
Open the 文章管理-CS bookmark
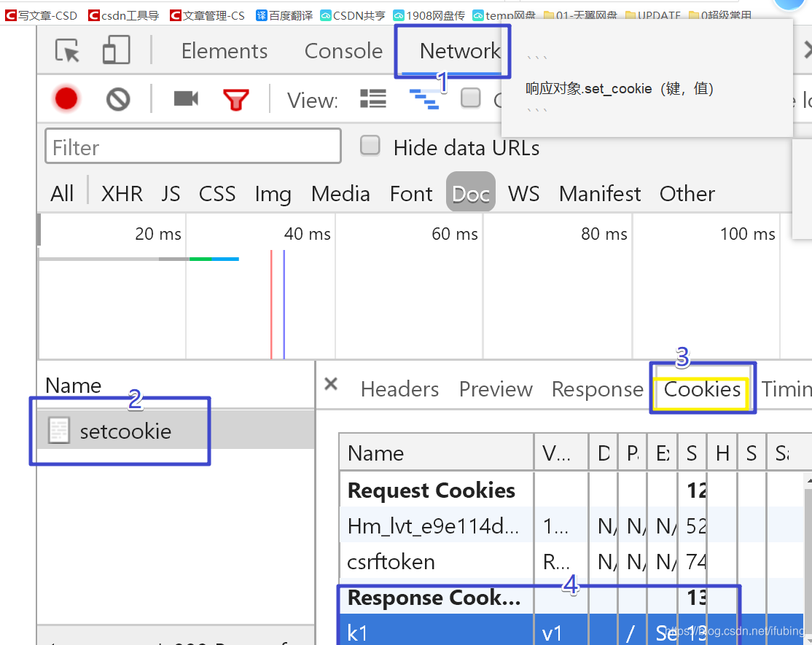(207, 15)
